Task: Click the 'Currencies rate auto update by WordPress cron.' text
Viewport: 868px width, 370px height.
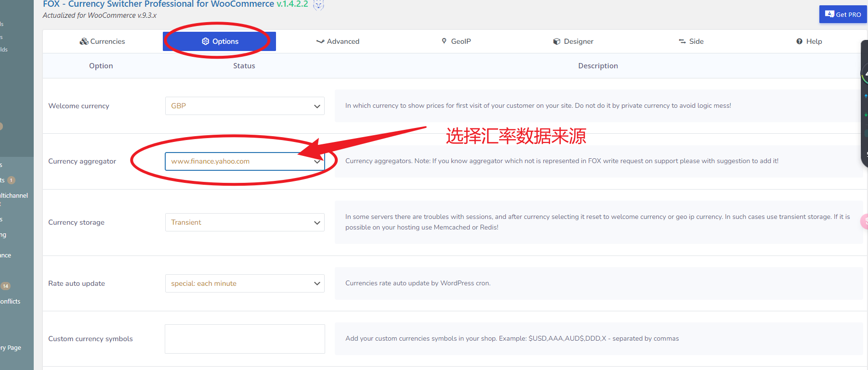Action: [x=418, y=283]
